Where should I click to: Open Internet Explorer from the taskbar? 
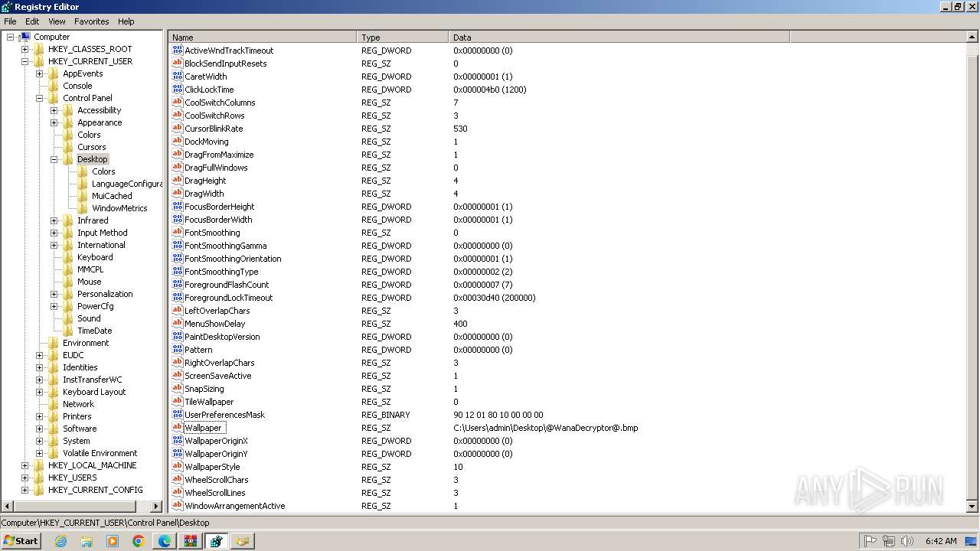point(60,541)
